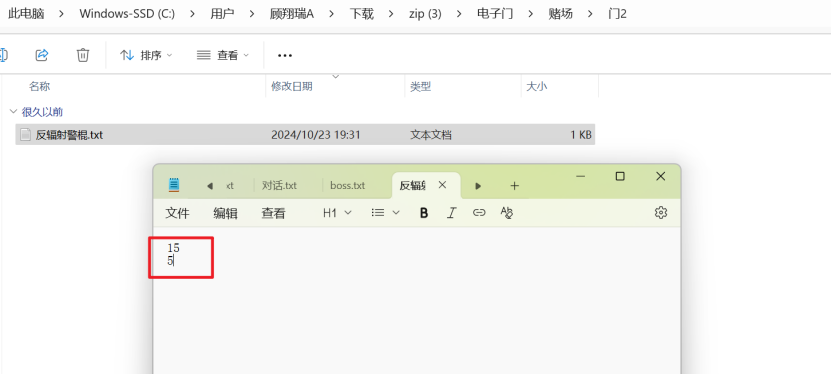Sort files by 修改日期 column header

(291, 86)
